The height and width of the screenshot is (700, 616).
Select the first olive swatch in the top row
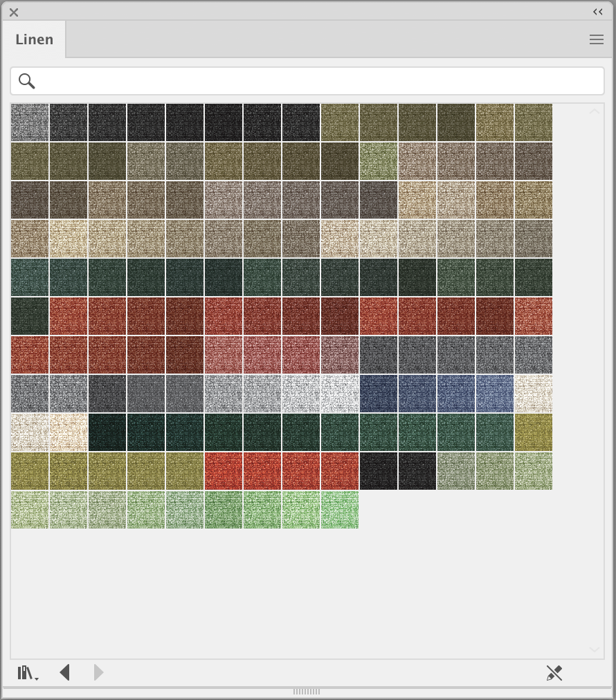tap(340, 122)
